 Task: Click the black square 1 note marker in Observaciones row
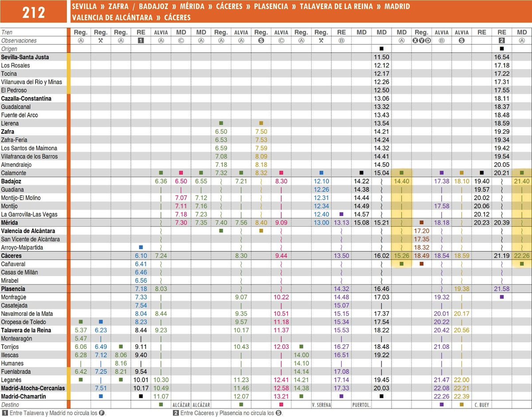click(141, 40)
